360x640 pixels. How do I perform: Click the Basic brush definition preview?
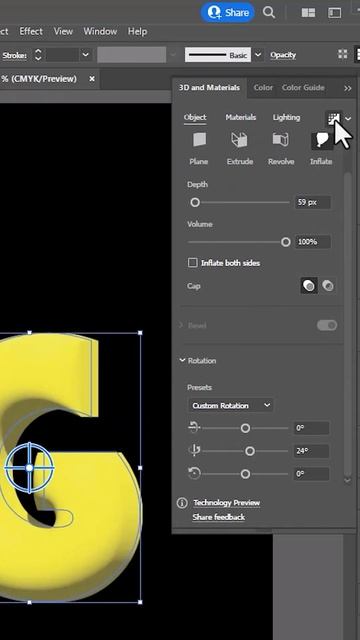218,55
